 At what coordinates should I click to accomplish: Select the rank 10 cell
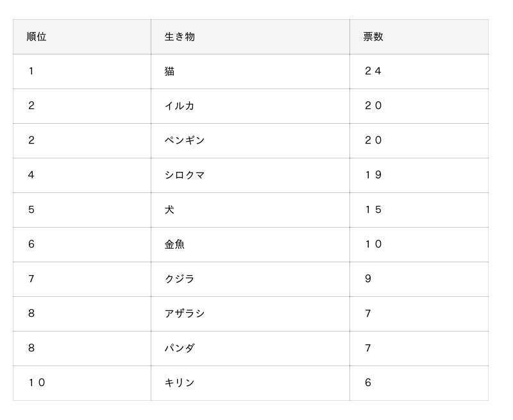click(x=37, y=383)
